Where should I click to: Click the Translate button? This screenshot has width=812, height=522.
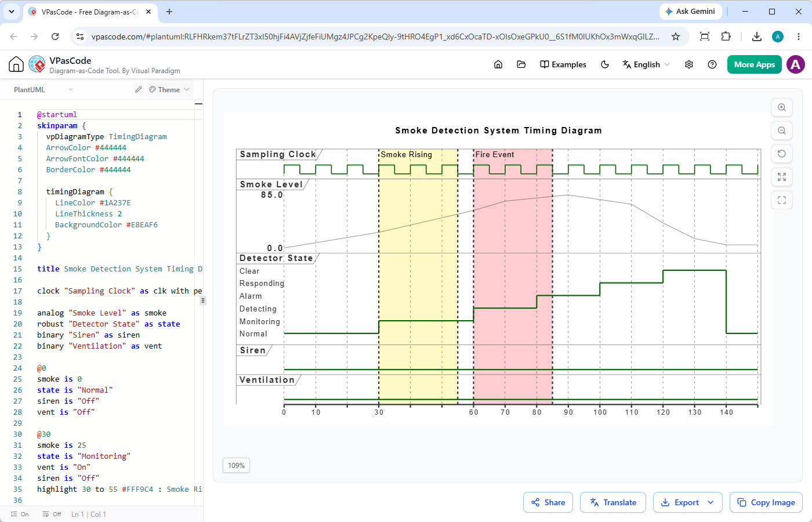pyautogui.click(x=613, y=502)
